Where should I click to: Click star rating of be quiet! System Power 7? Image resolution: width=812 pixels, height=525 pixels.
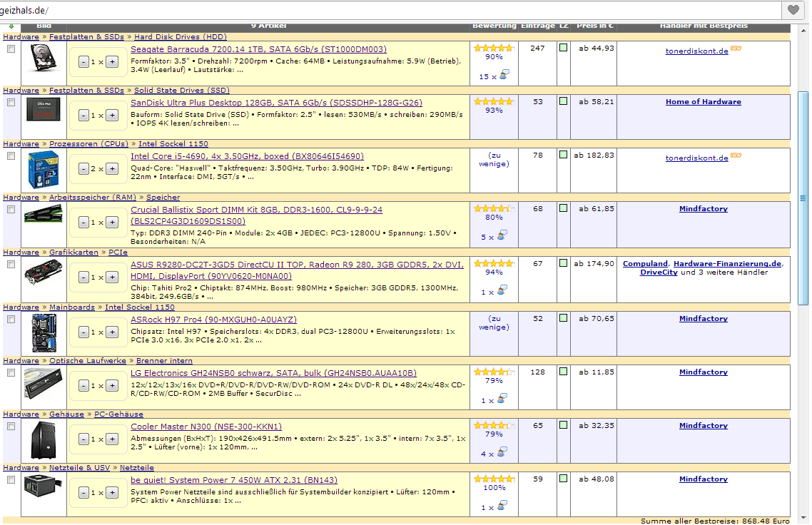point(494,479)
